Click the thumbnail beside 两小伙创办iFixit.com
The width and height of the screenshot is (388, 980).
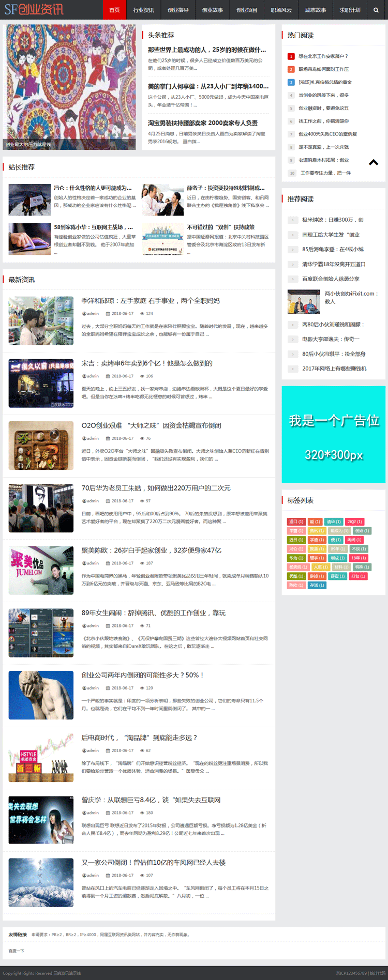(x=304, y=301)
